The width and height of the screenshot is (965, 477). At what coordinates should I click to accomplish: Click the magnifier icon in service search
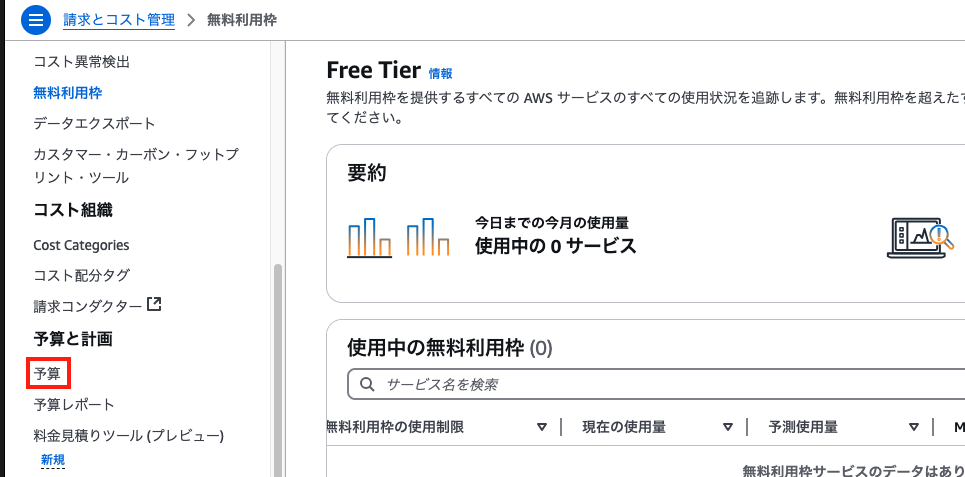tap(367, 385)
